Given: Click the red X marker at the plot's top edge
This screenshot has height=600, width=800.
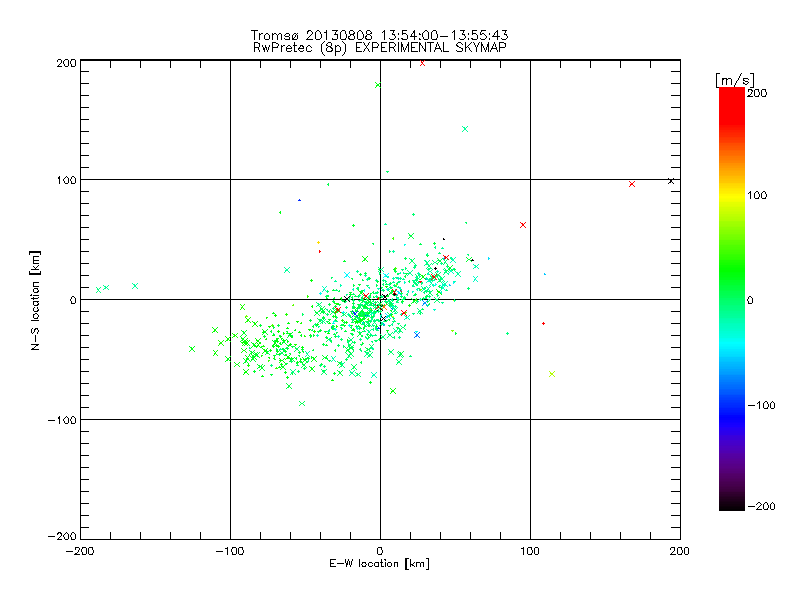Looking at the screenshot, I should [423, 62].
